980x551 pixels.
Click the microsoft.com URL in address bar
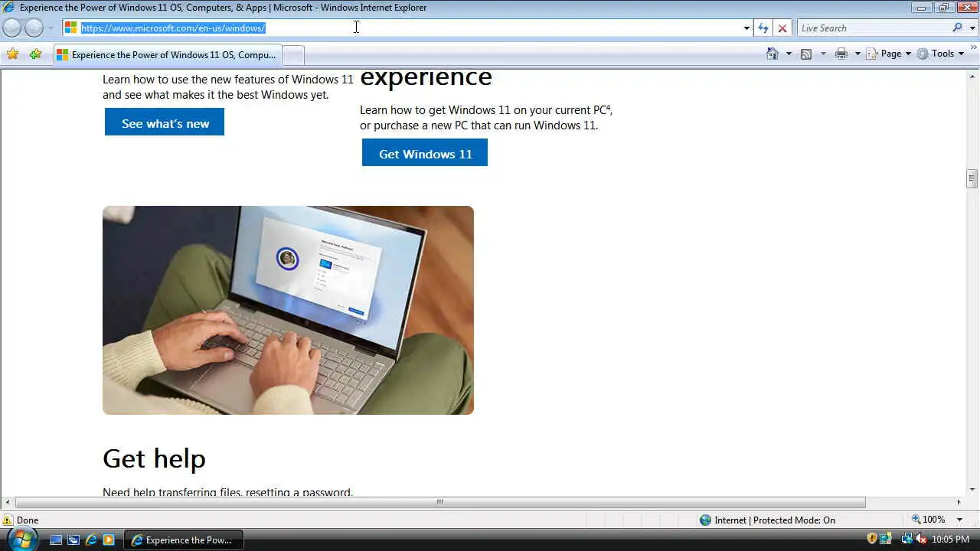pyautogui.click(x=173, y=28)
